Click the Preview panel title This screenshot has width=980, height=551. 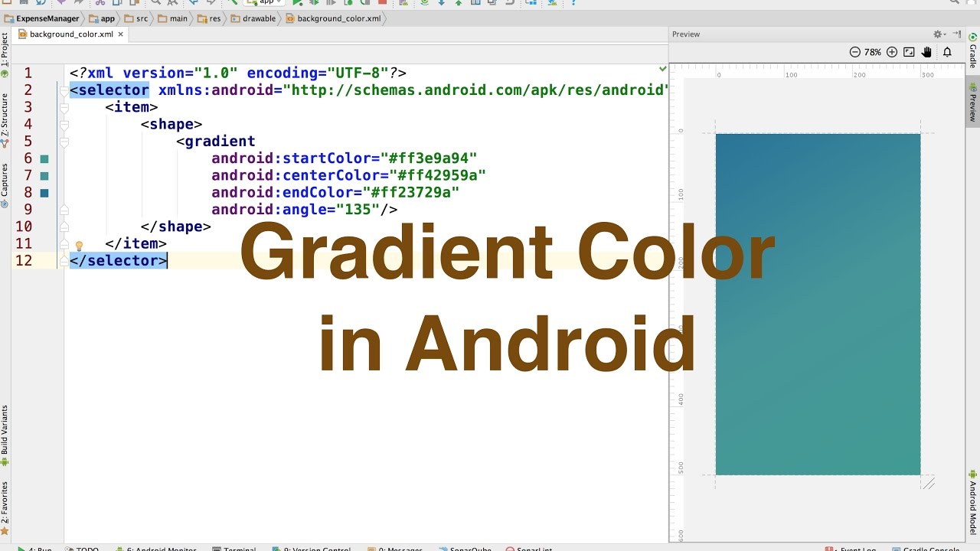(x=686, y=34)
